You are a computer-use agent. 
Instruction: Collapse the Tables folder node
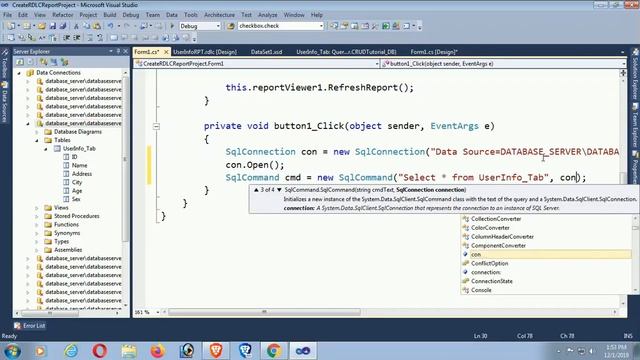tap(37, 140)
